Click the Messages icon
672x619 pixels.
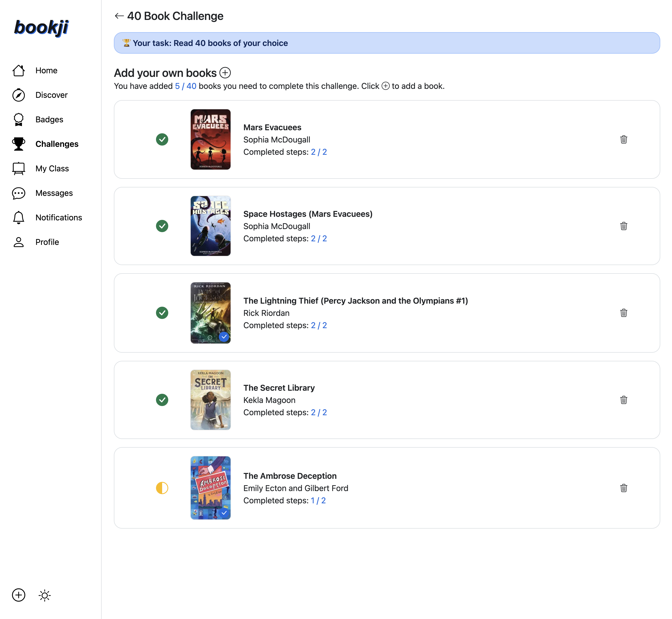18,193
